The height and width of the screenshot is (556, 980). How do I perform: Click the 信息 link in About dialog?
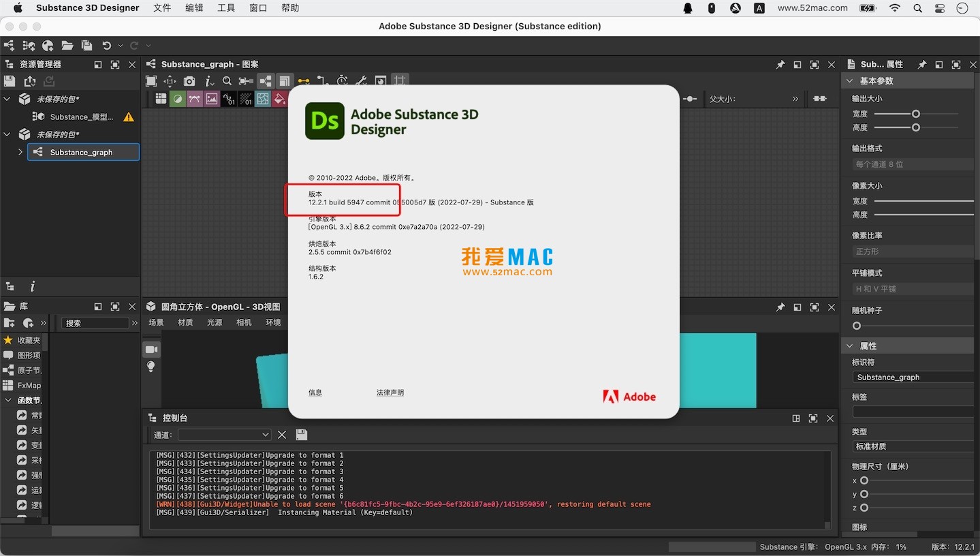click(315, 392)
